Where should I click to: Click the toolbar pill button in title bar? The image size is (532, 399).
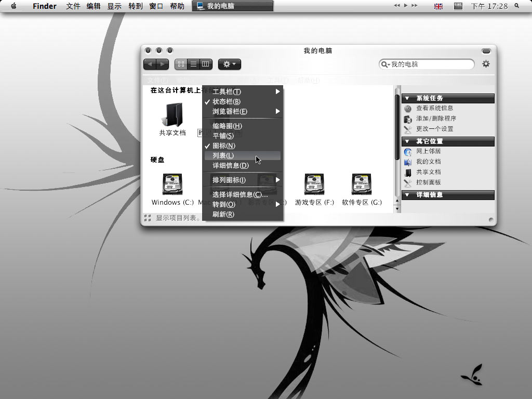pyautogui.click(x=486, y=51)
